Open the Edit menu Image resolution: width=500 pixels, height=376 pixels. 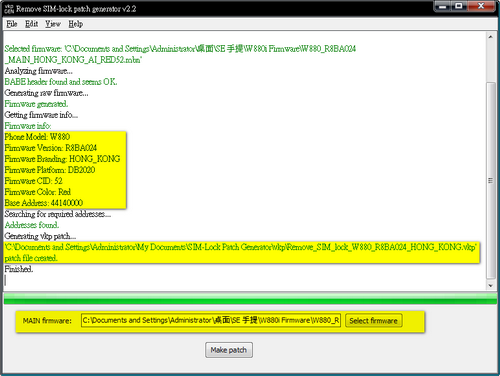tap(32, 24)
